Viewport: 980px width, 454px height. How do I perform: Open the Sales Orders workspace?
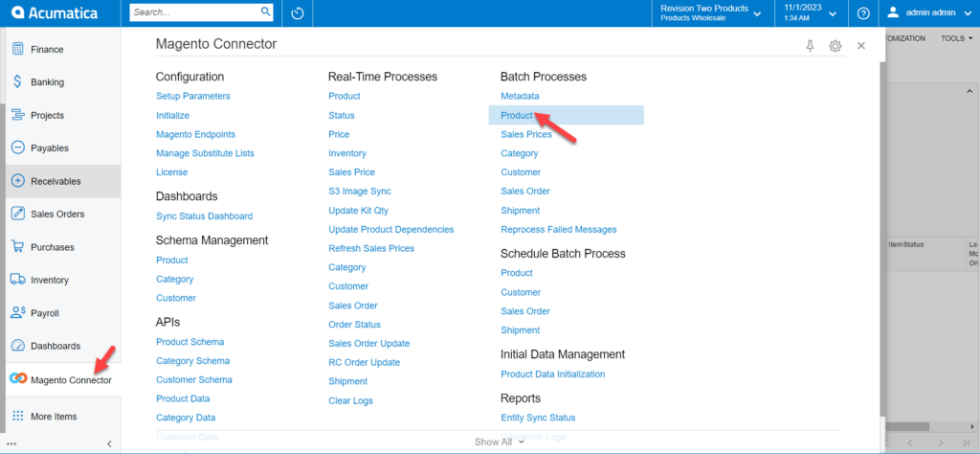coord(63,214)
